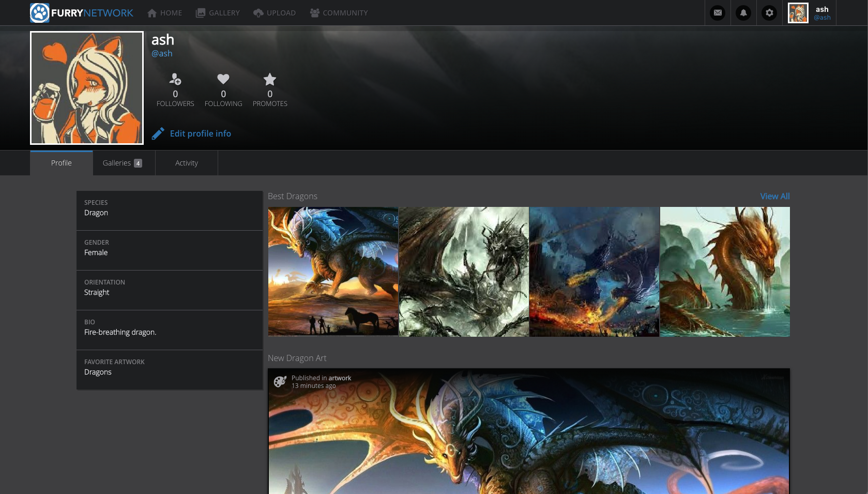Switch to the Activity tab
The image size is (868, 494).
click(187, 163)
